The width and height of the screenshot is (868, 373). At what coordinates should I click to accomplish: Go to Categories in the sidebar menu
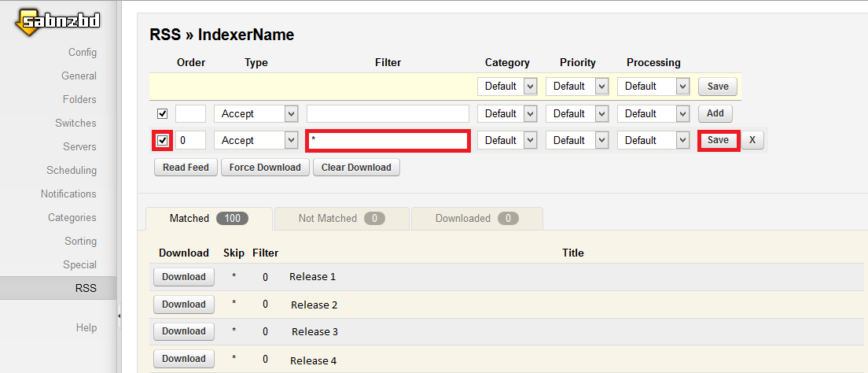(x=72, y=217)
